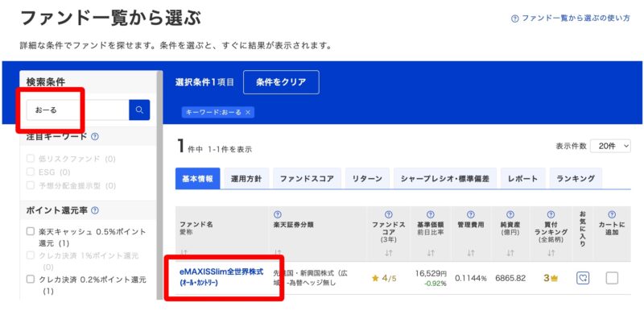The image size is (644, 319).
Task: Click -0.92% daily change value
Action: pos(436,284)
